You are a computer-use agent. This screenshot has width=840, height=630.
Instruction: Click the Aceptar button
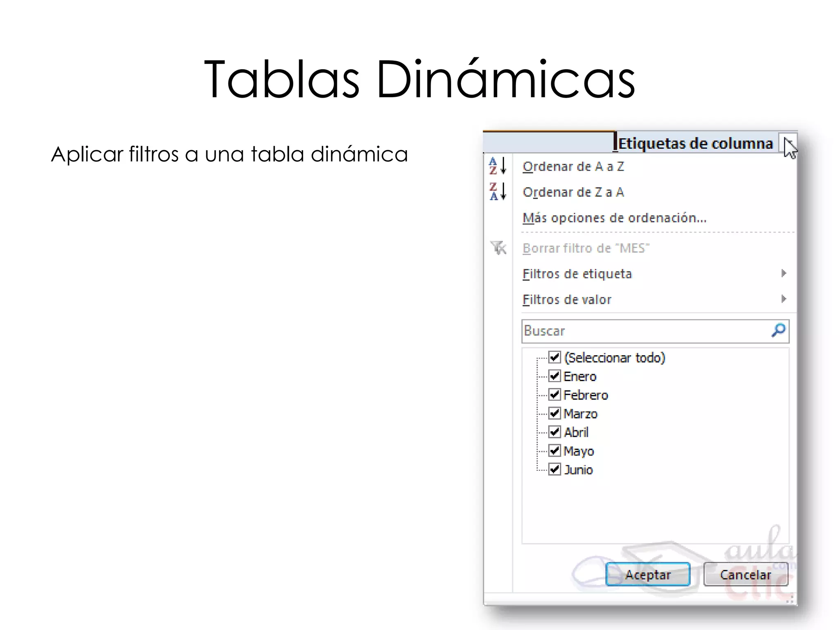648,574
